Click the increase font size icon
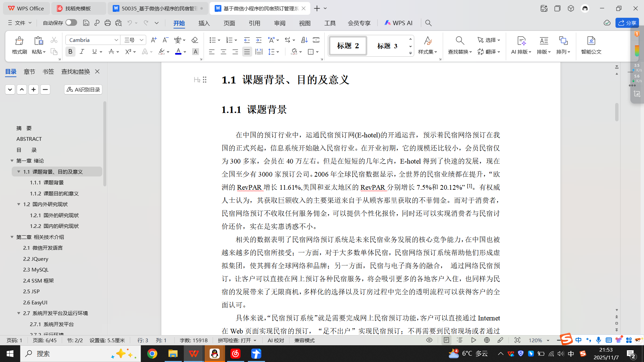Image resolution: width=644 pixels, height=362 pixels. pyautogui.click(x=154, y=40)
